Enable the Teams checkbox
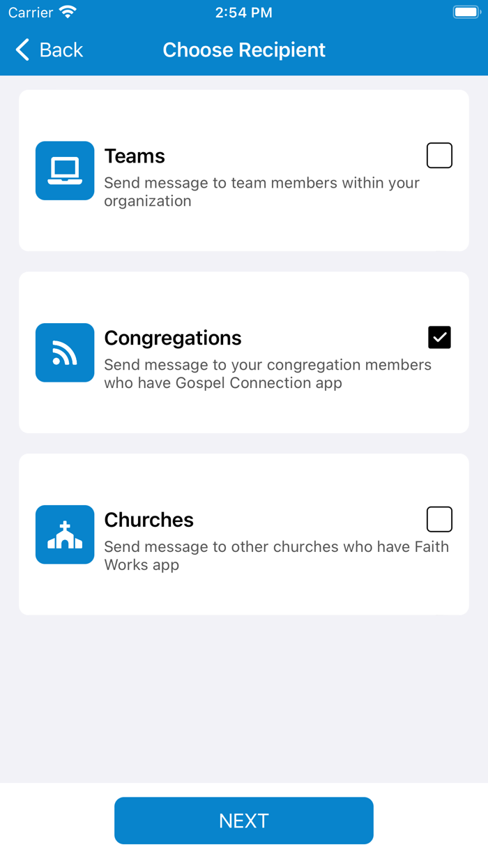This screenshot has height=868, width=488. [x=439, y=155]
